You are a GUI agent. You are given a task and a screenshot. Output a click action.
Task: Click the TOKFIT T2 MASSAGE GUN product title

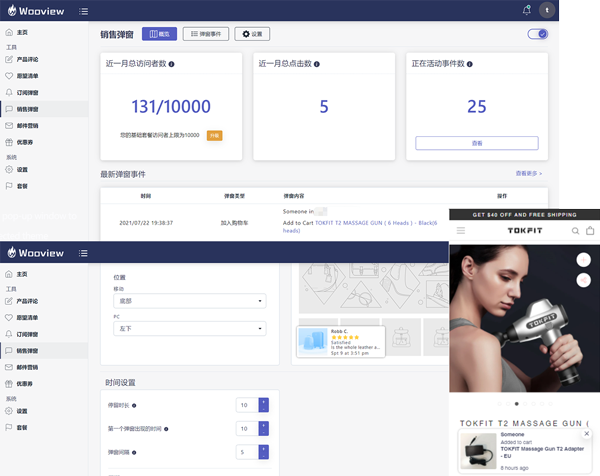coord(524,423)
